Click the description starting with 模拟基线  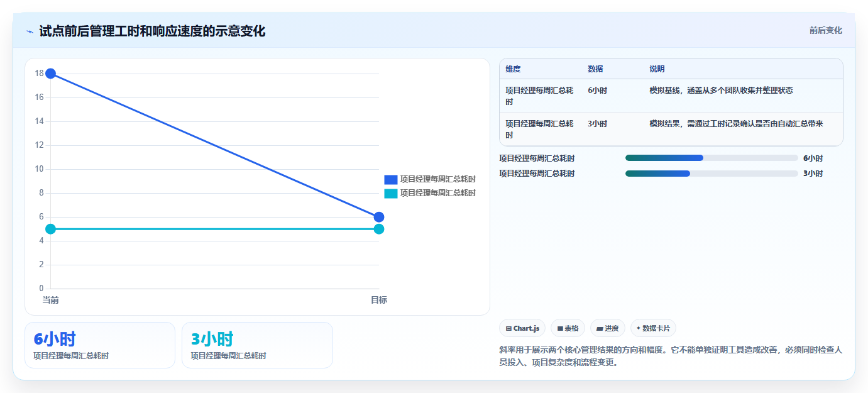click(x=721, y=91)
